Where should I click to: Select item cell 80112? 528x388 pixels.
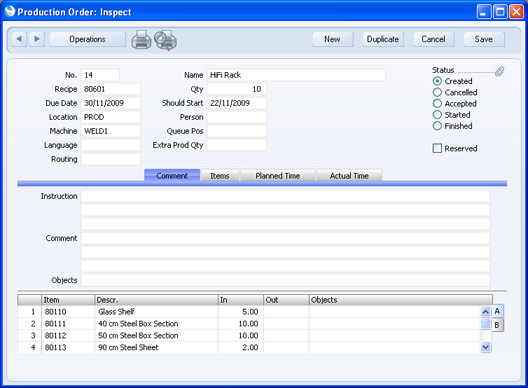[x=68, y=335]
